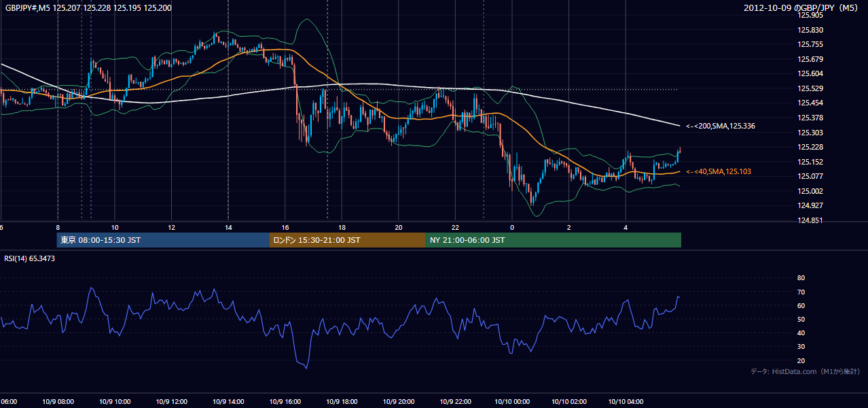Image resolution: width=868 pixels, height=408 pixels.
Task: Click the 125.679 price axis value
Action: (x=810, y=59)
